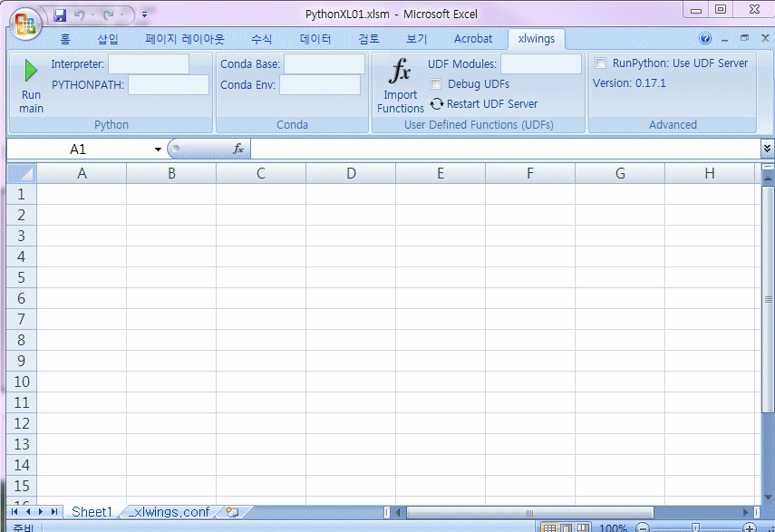Restore the workbook window
This screenshot has height=532, width=775.
tap(745, 37)
